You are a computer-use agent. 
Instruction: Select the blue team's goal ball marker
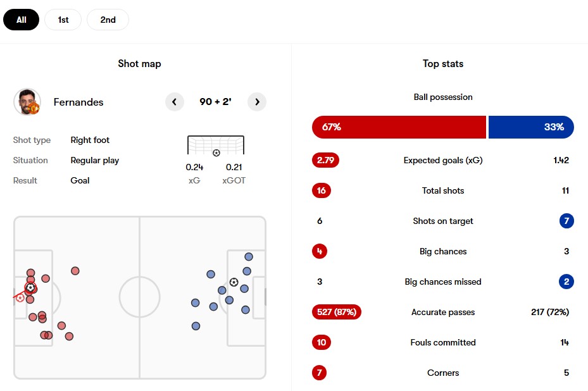click(x=234, y=282)
